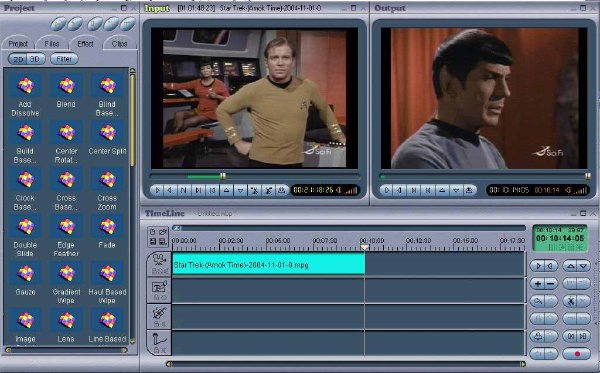This screenshot has width=600, height=373.
Task: Select the Star Trek (Amok Time) timeline clip
Action: coord(268,264)
